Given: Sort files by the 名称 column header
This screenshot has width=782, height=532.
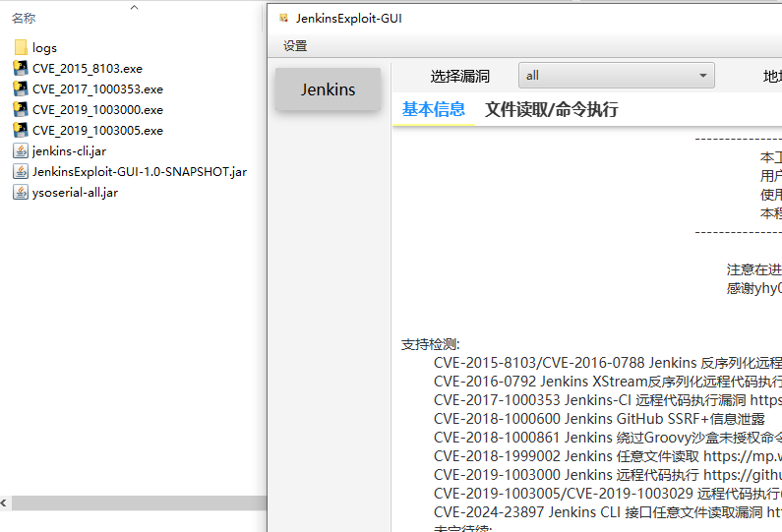Looking at the screenshot, I should click(x=24, y=19).
